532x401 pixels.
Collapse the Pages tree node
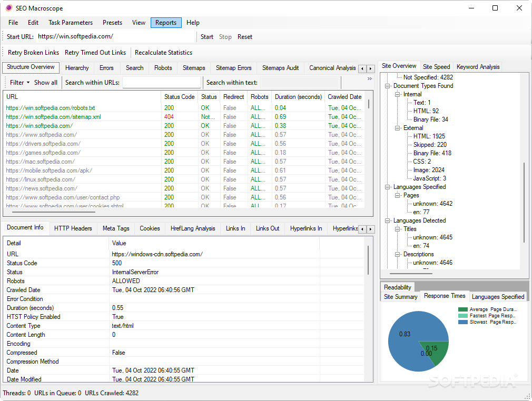(x=397, y=195)
